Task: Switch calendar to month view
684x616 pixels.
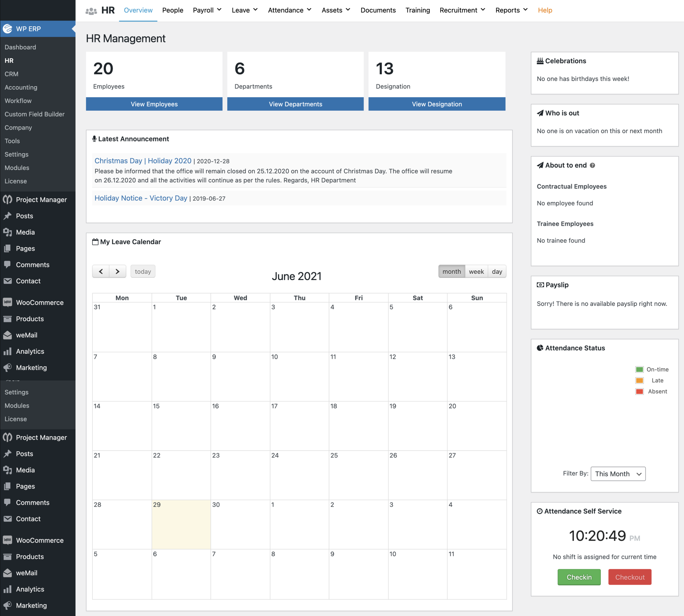Action: 452,271
